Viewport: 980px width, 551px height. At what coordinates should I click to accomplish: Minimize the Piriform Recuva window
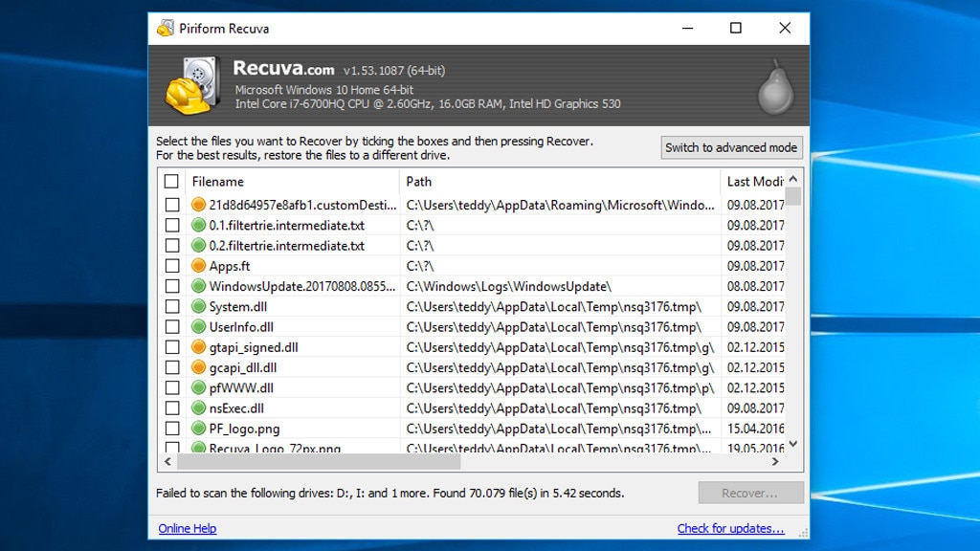[687, 28]
